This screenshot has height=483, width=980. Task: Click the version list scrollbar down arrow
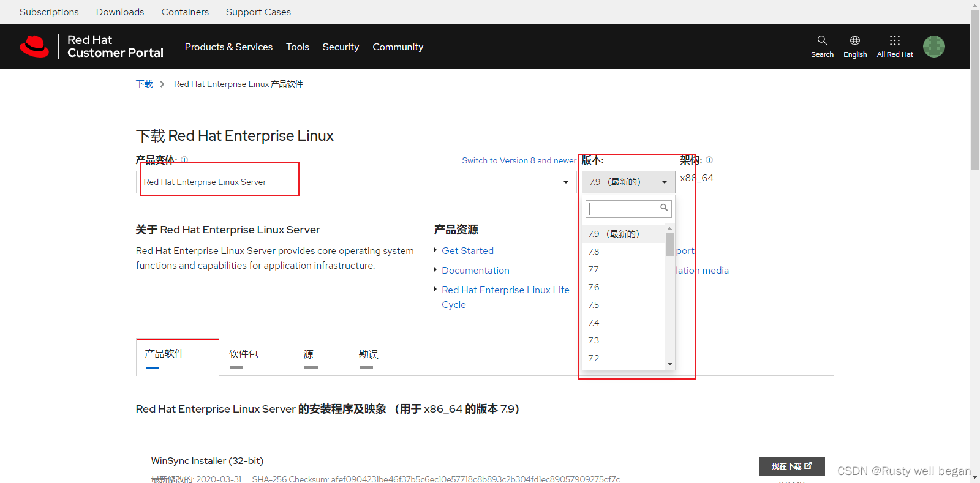click(x=669, y=364)
